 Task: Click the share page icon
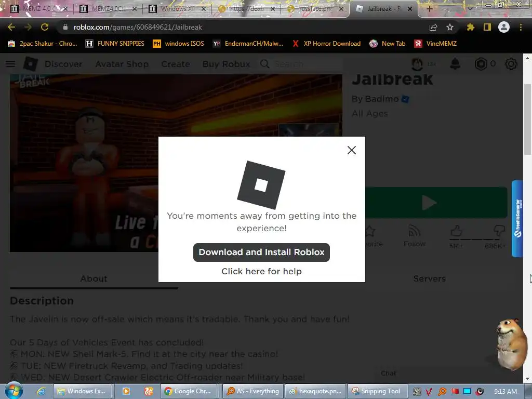click(433, 27)
